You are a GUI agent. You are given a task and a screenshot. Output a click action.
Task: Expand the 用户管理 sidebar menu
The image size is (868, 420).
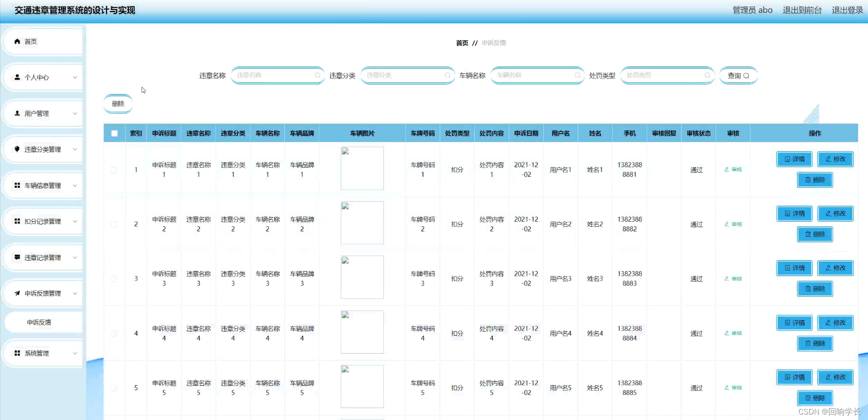(75, 113)
